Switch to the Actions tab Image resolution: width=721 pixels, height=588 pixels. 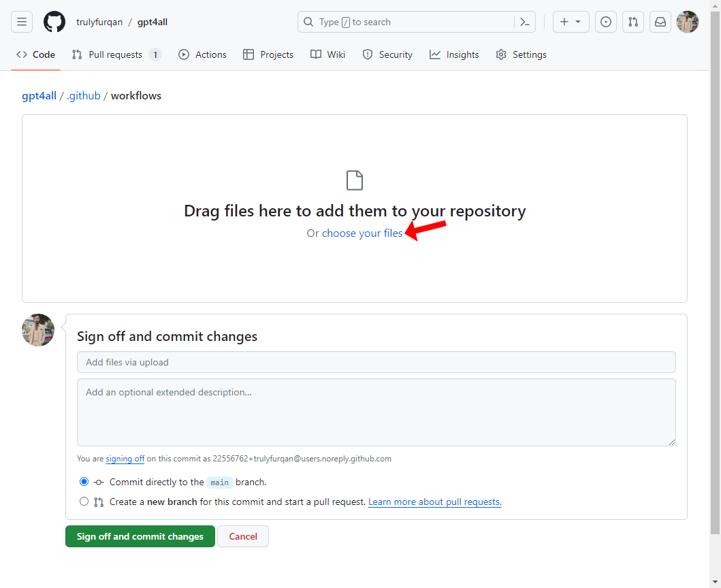coord(202,54)
